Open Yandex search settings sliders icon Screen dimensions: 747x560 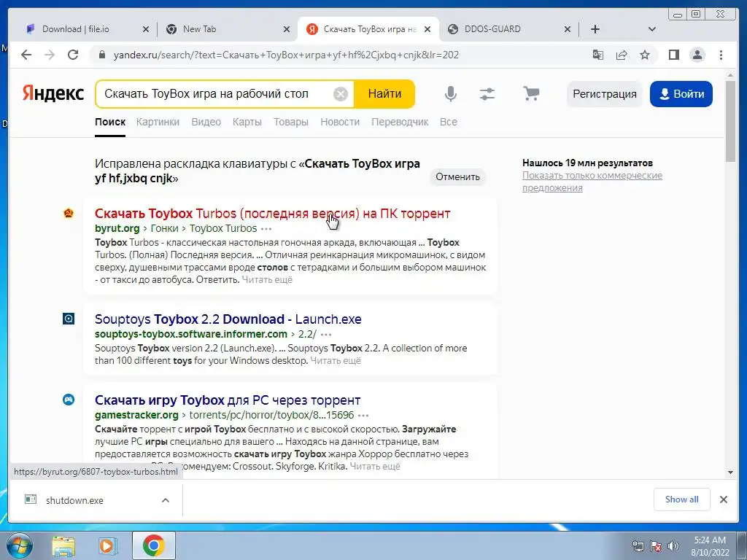[x=487, y=94]
